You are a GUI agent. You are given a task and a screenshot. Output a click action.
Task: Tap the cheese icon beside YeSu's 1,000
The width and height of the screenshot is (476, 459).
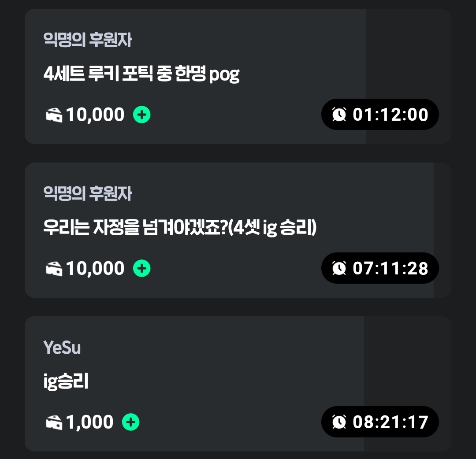point(54,422)
